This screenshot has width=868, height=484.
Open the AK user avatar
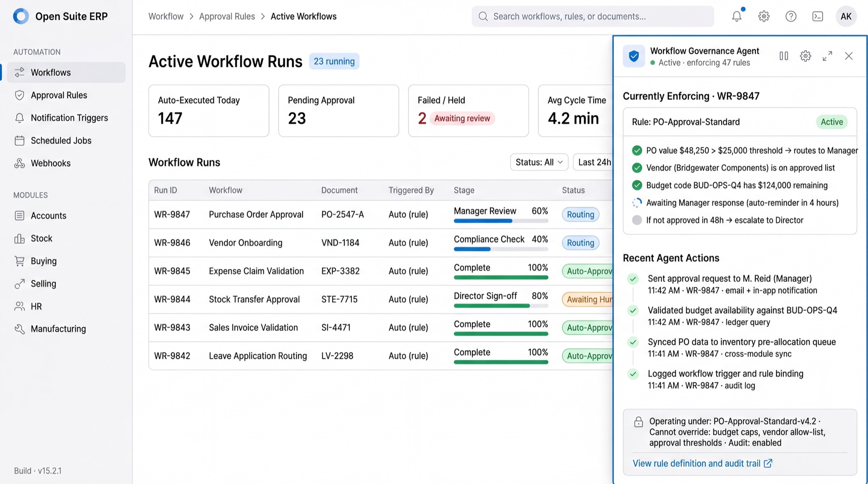(846, 16)
